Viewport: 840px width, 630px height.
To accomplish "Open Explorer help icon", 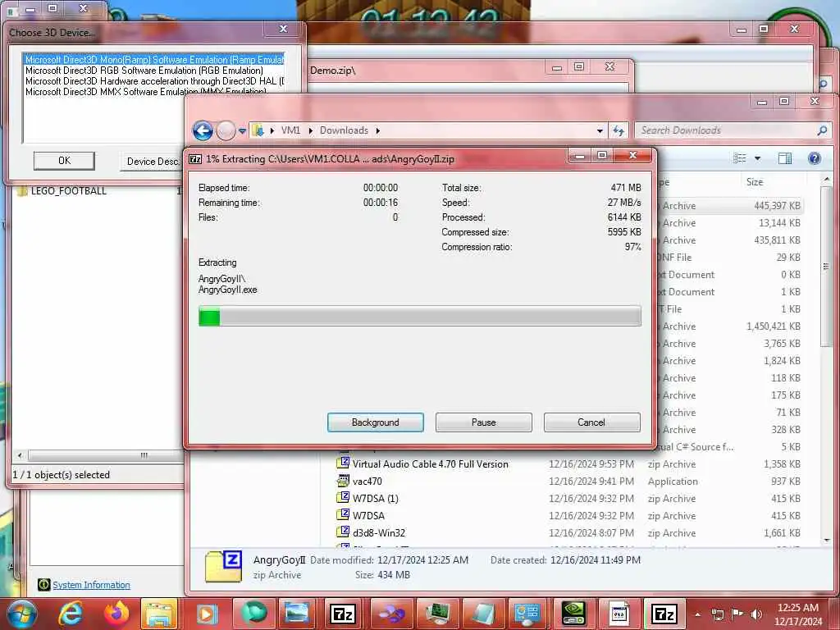I will pyautogui.click(x=815, y=158).
